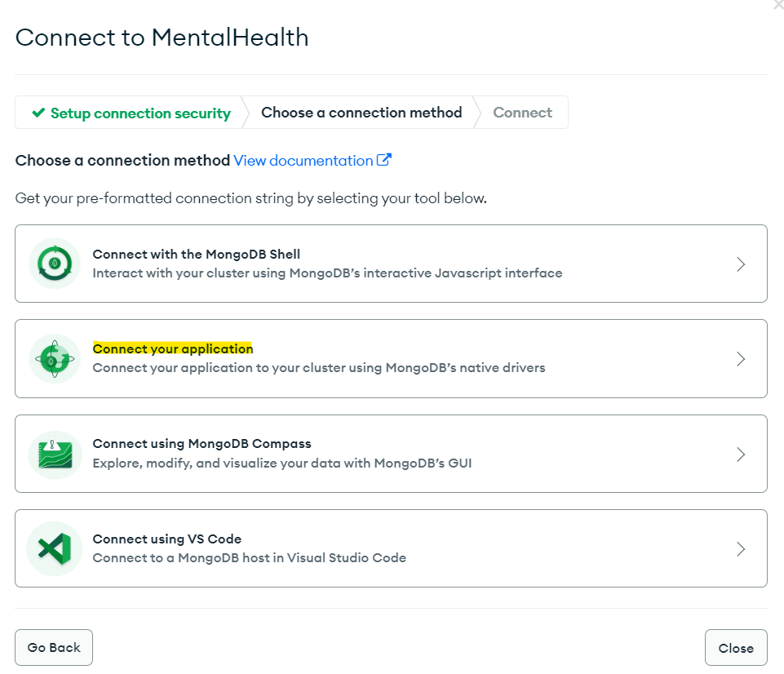Click the MongoDB Compass leaf icon
This screenshot has height=674, width=784.
click(x=54, y=454)
